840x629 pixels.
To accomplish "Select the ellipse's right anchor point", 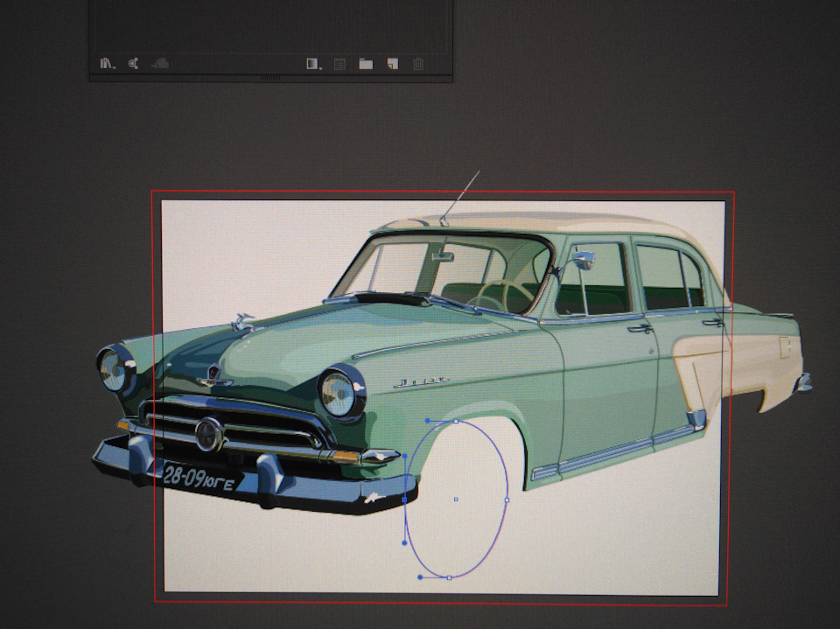I will [507, 500].
